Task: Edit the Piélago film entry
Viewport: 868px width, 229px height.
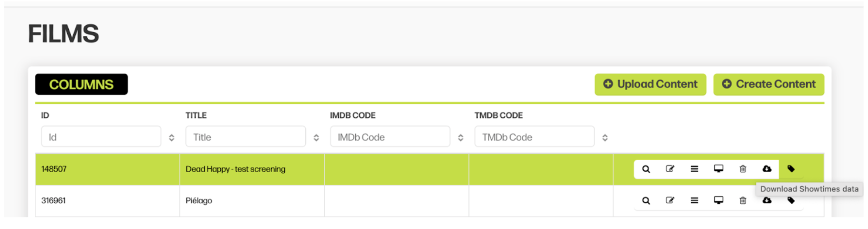Action: coord(670,201)
